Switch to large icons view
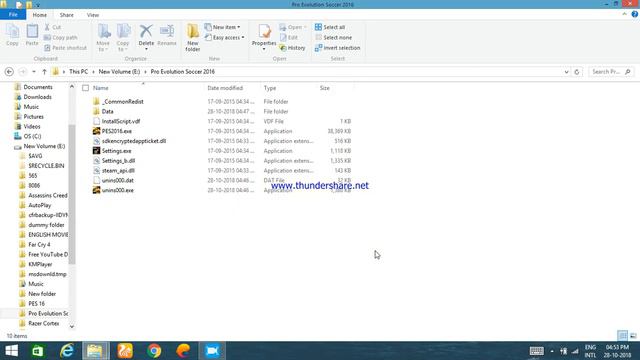 [633, 336]
